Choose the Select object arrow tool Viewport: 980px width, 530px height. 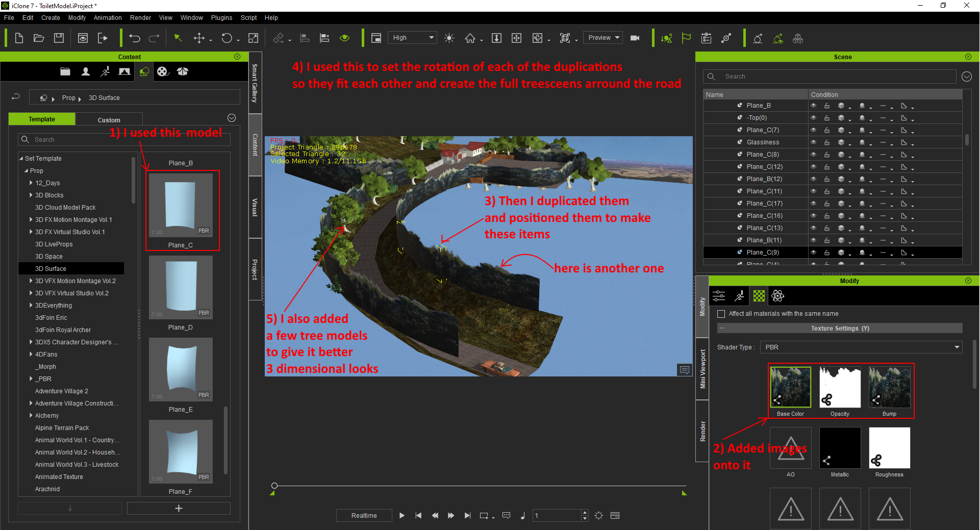click(178, 38)
